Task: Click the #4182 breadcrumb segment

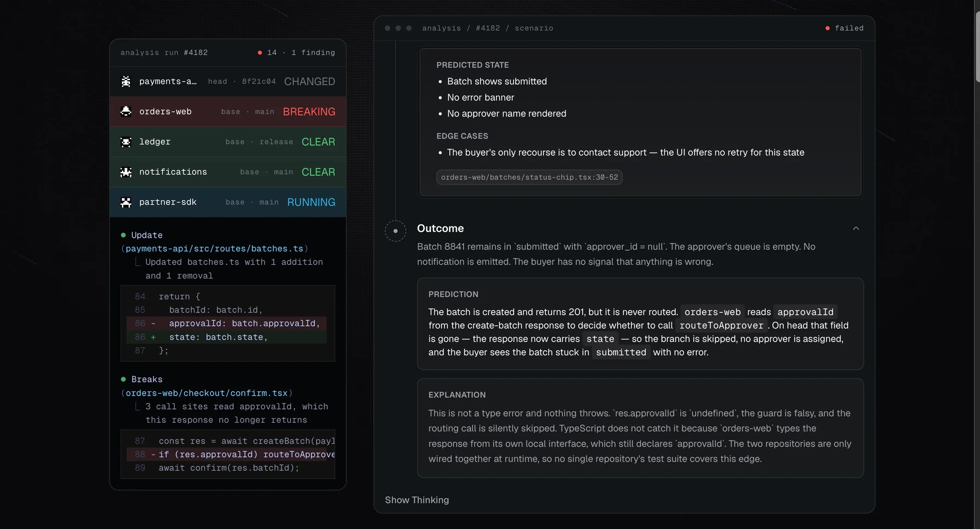Action: [488, 28]
